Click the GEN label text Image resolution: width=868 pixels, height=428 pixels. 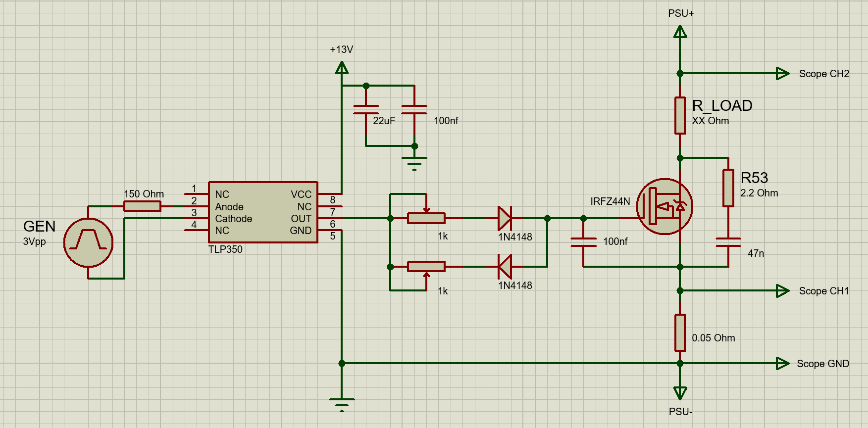39,226
